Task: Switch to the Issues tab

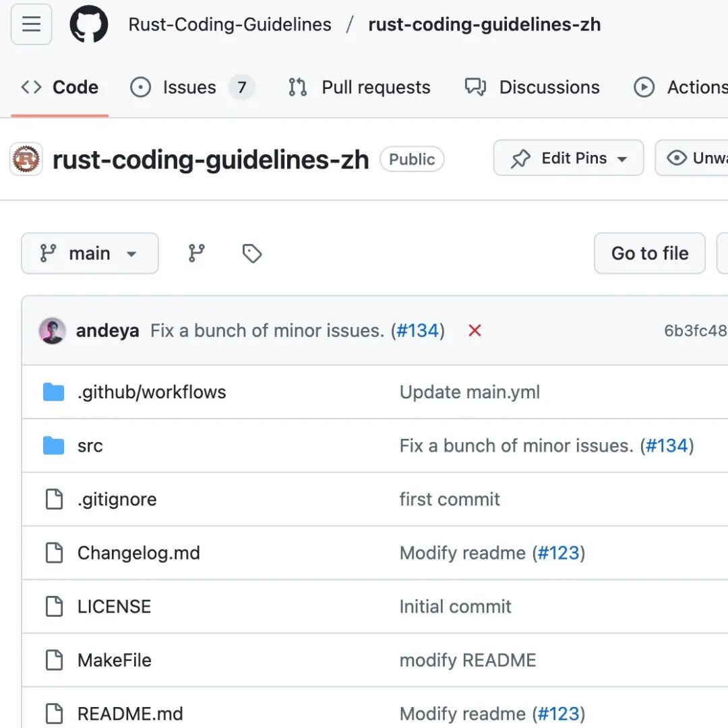Action: click(x=192, y=87)
